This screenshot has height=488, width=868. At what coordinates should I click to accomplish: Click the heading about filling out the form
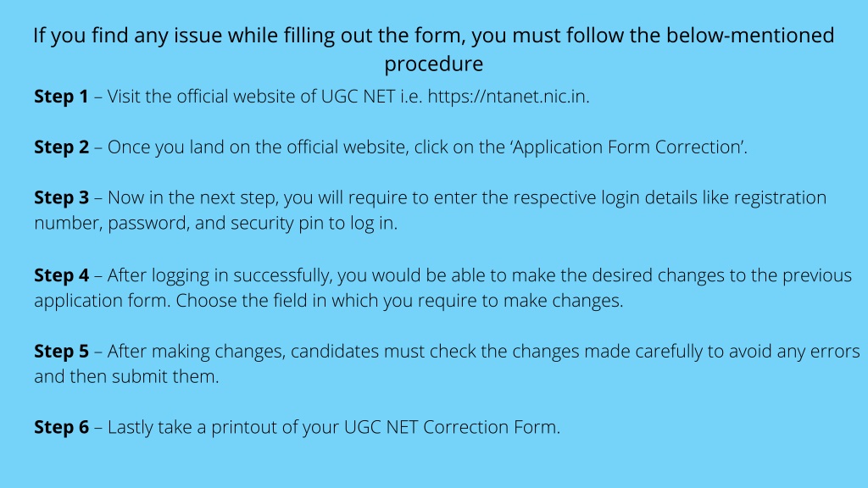pos(433,49)
